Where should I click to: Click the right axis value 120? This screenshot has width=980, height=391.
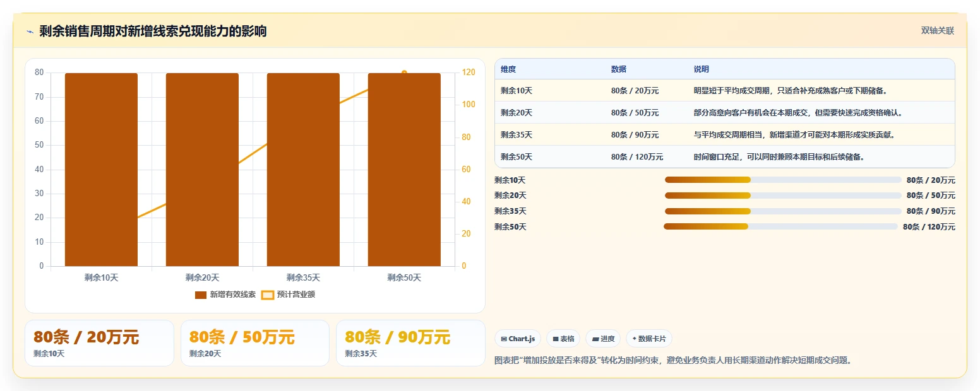coord(469,72)
